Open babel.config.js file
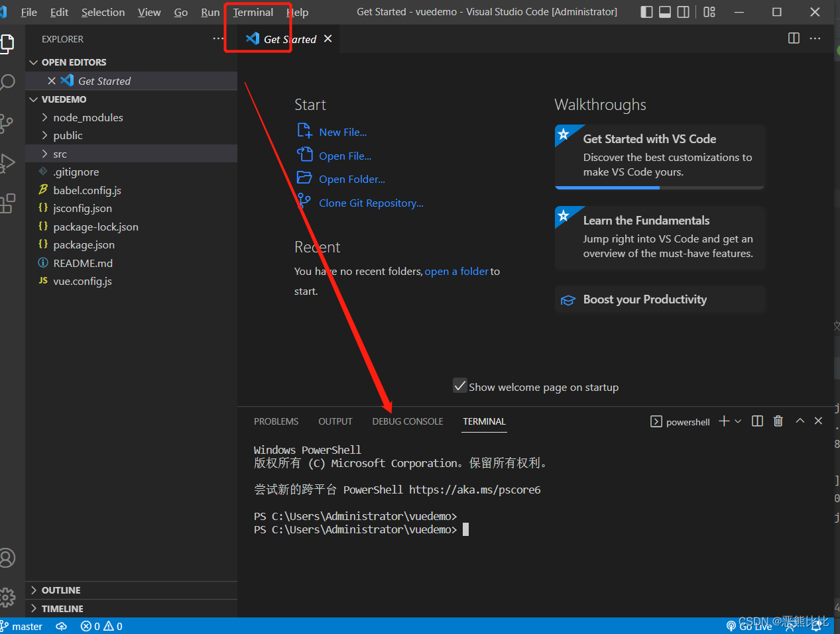The height and width of the screenshot is (634, 840). (131, 190)
